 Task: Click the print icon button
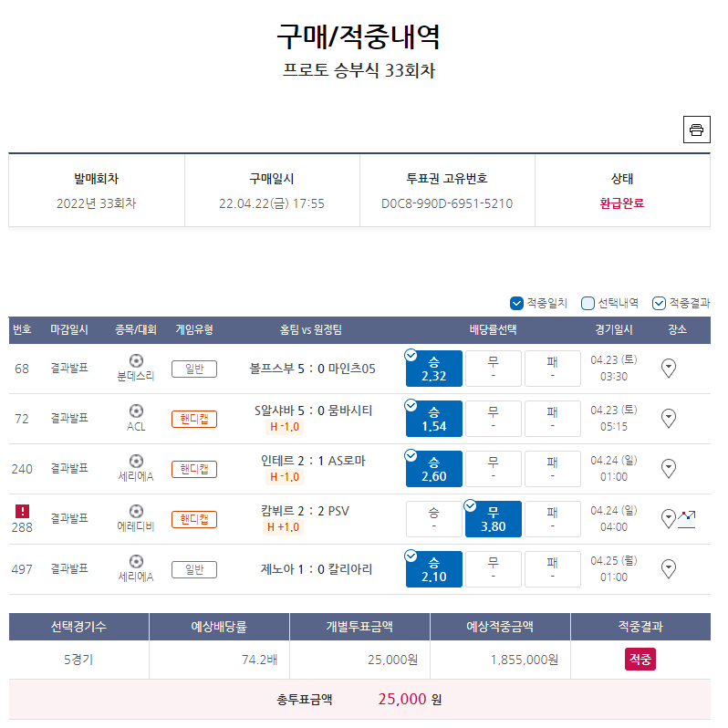point(696,130)
